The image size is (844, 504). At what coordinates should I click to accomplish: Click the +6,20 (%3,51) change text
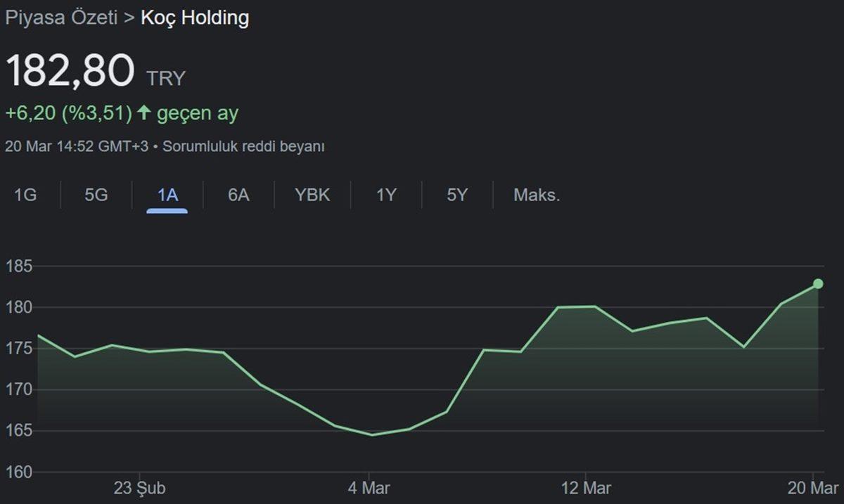pyautogui.click(x=69, y=112)
